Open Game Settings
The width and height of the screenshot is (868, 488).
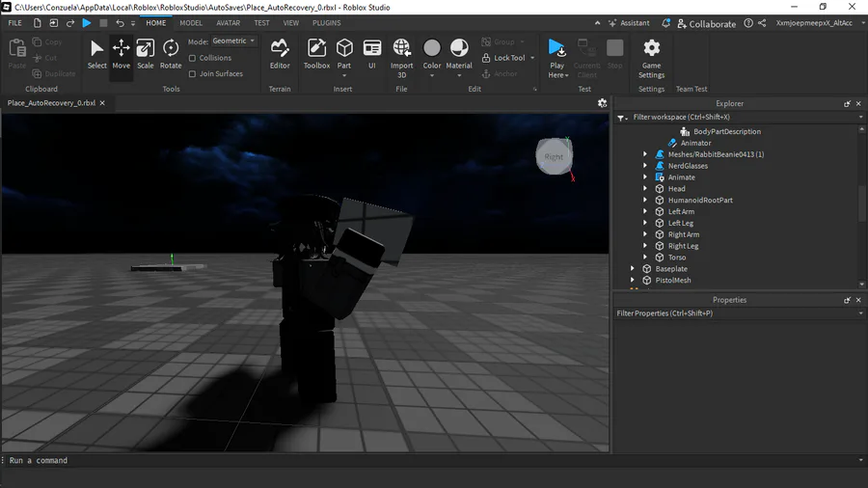coord(652,58)
